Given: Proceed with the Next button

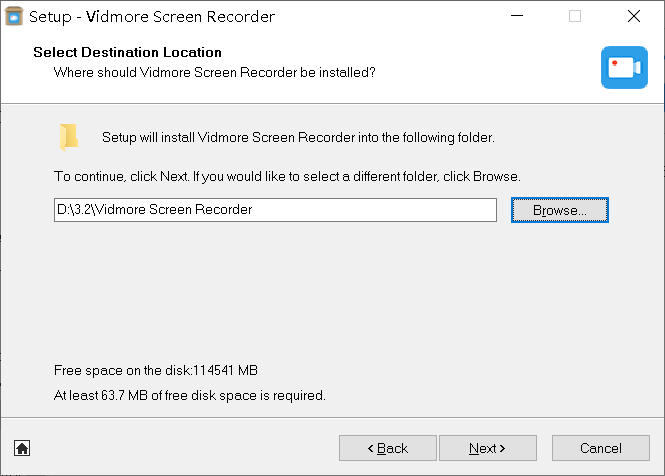Looking at the screenshot, I should click(487, 448).
